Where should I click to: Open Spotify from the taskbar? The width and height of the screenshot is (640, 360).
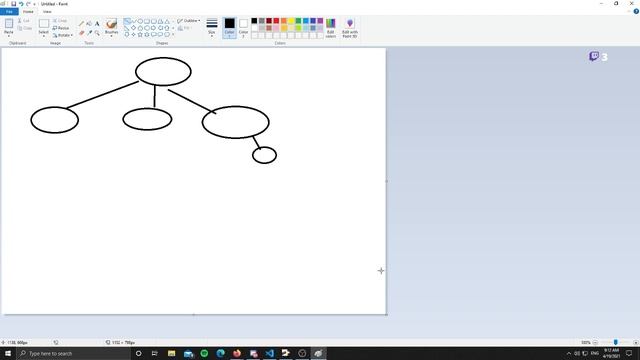pyautogui.click(x=204, y=353)
